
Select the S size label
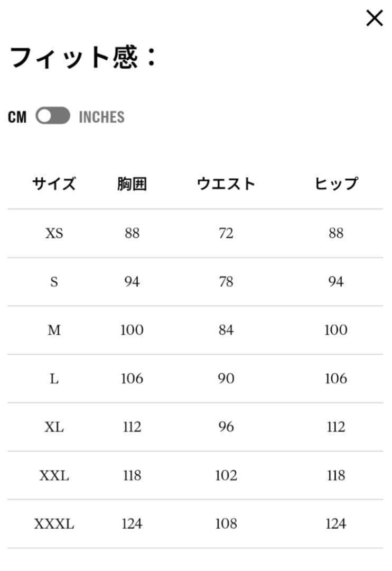pos(54,281)
